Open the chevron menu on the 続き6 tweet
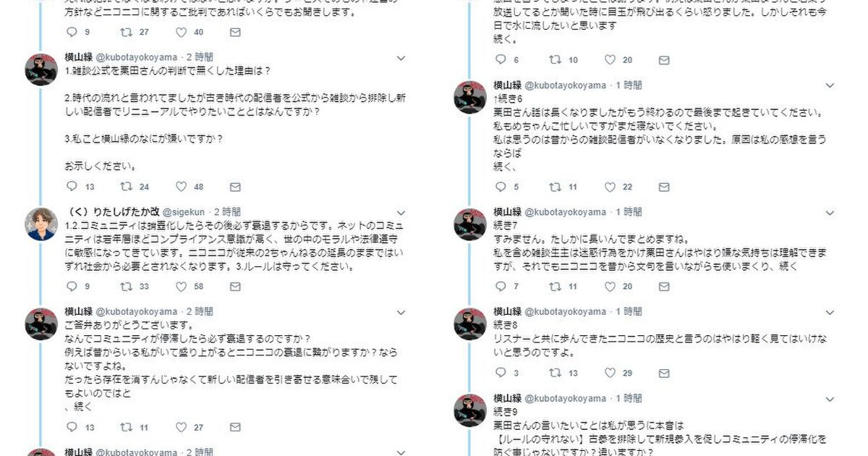 click(831, 85)
